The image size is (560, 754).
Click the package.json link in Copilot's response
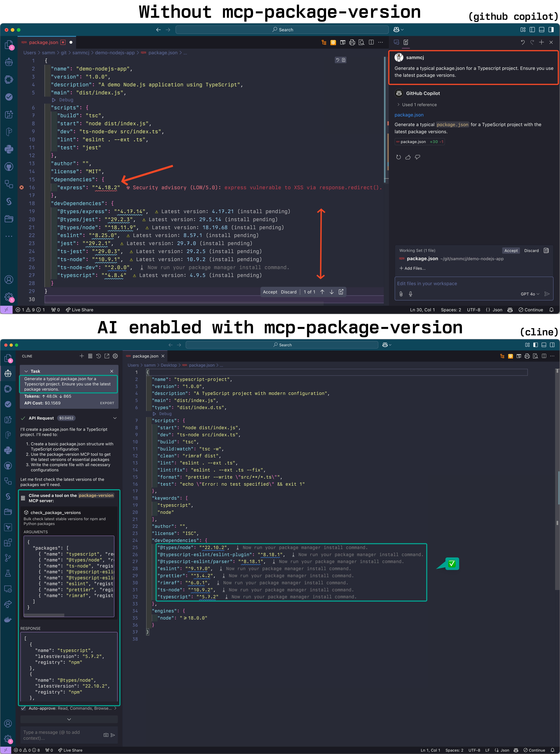click(x=408, y=115)
